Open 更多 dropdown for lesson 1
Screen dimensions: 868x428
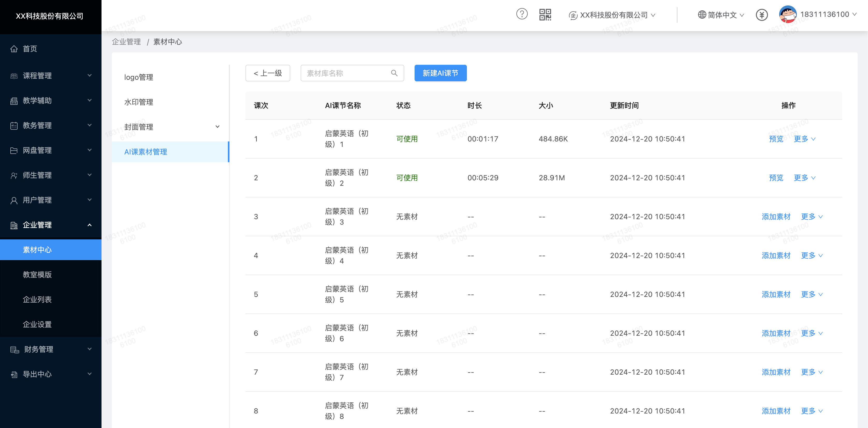click(x=804, y=139)
